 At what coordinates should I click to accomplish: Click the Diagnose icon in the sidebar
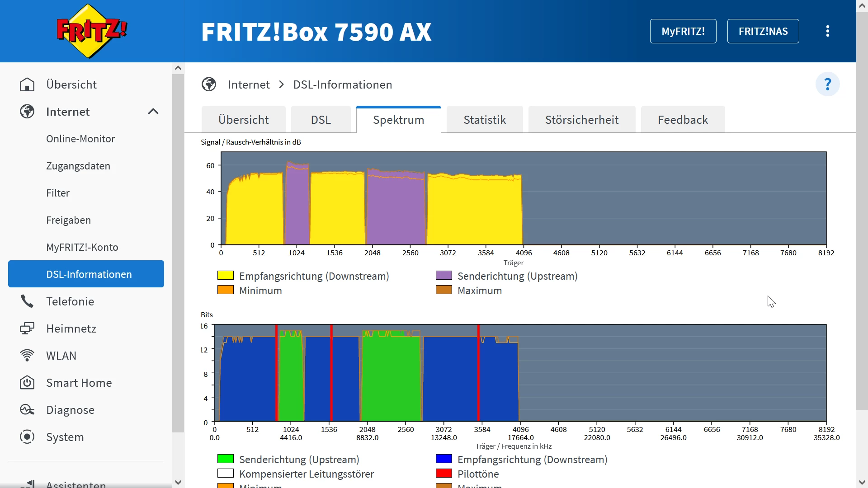(x=27, y=410)
